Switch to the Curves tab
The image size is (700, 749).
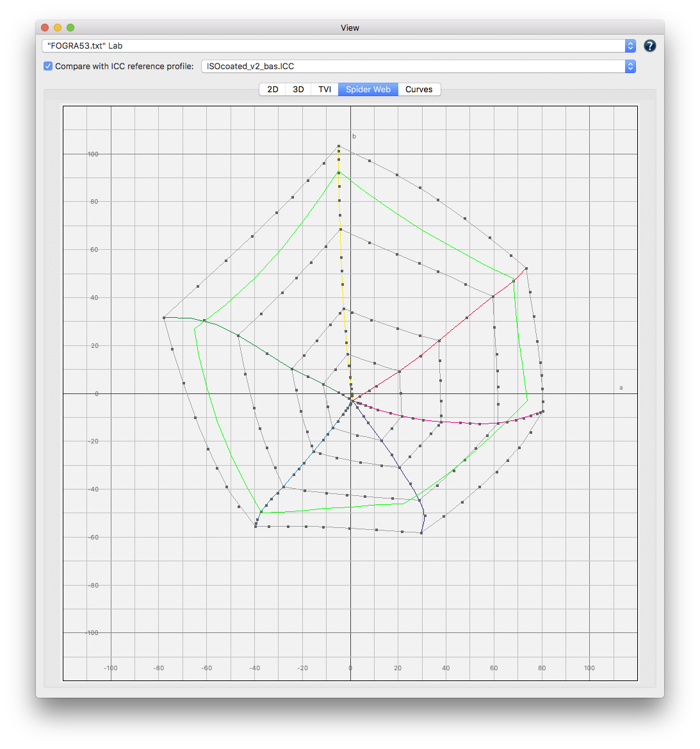click(x=419, y=89)
